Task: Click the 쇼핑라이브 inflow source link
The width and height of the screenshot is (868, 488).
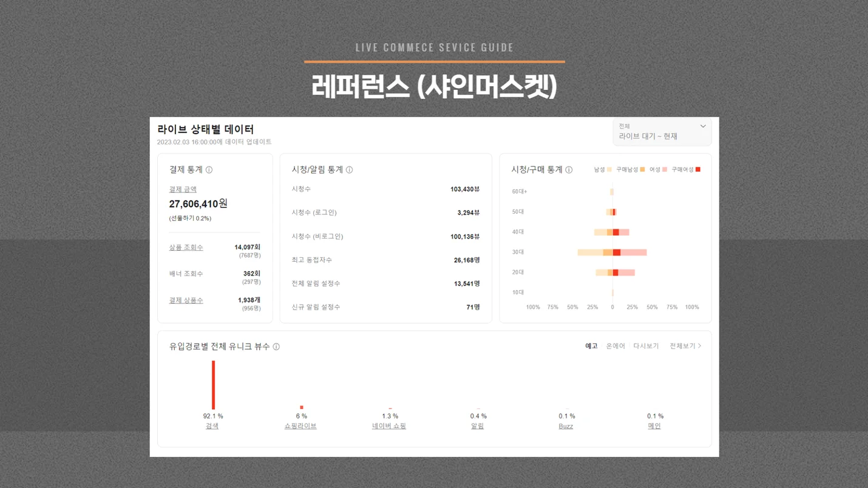Action: [x=300, y=426]
